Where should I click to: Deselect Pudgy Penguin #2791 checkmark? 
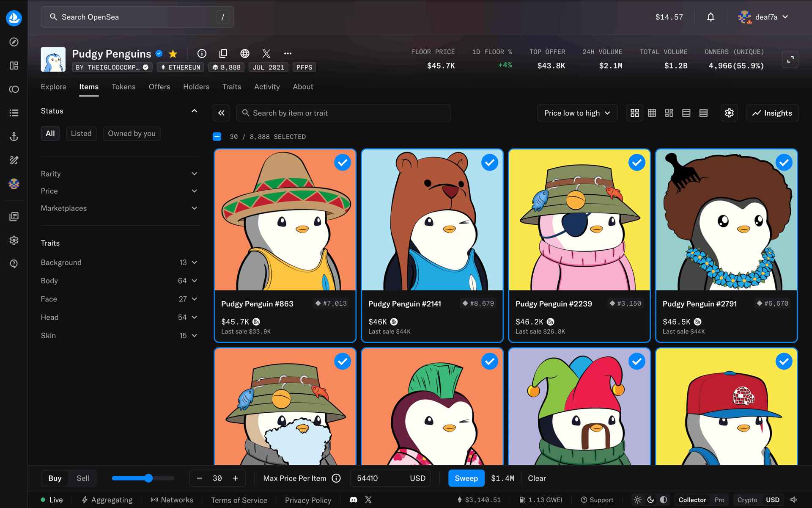tap(784, 163)
